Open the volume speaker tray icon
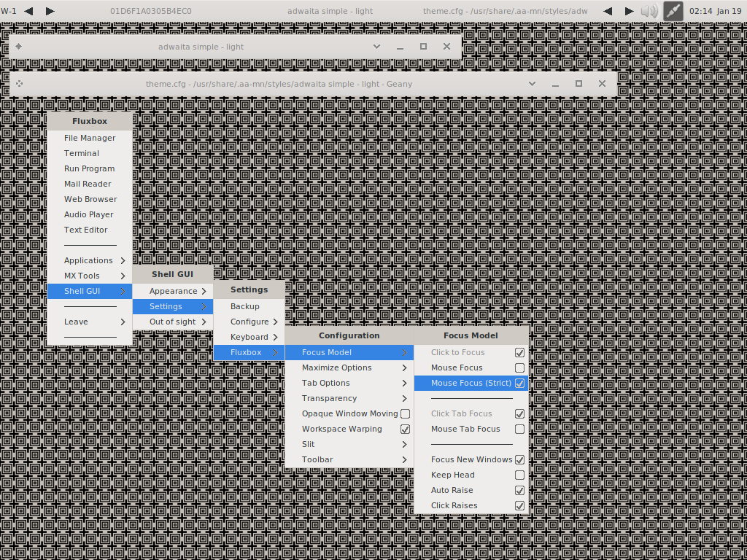This screenshot has width=747, height=560. coord(649,11)
